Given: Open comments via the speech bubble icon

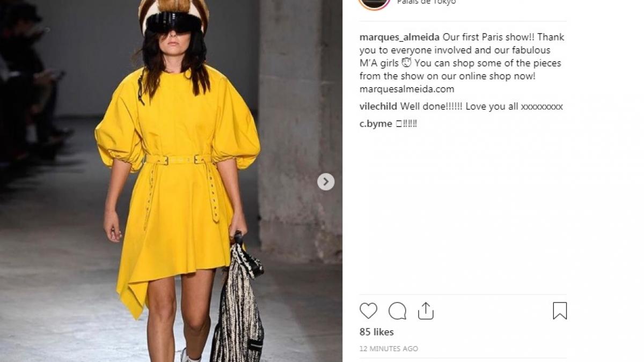Looking at the screenshot, I should click(397, 311).
